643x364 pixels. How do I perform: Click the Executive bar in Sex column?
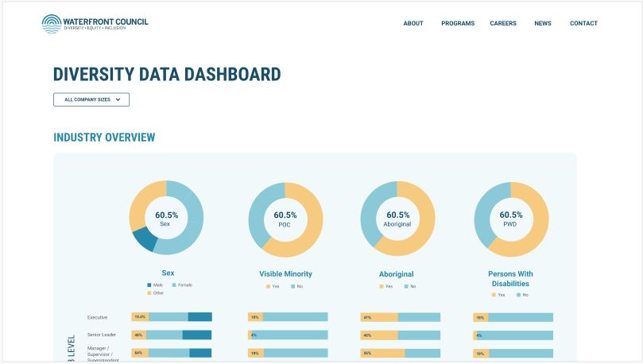click(172, 317)
